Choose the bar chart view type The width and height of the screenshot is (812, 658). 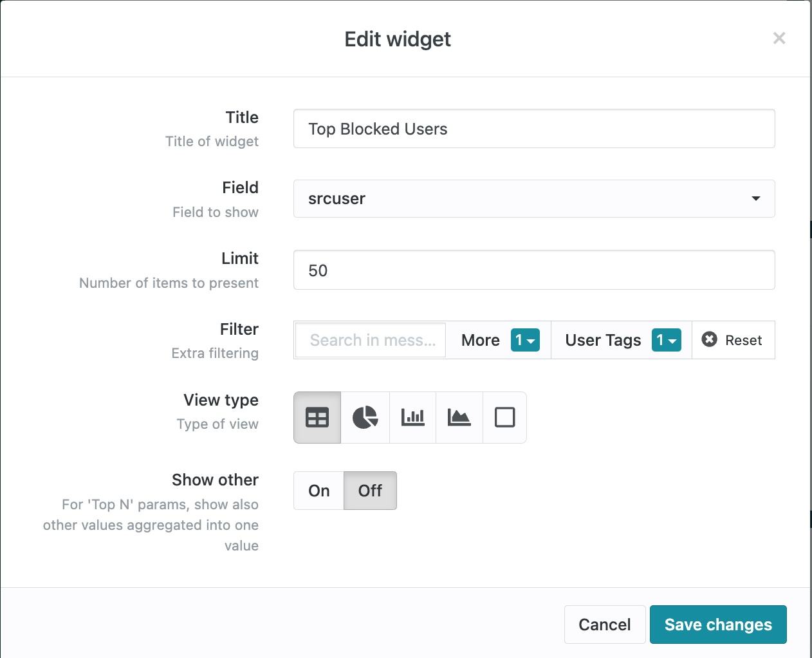(412, 417)
